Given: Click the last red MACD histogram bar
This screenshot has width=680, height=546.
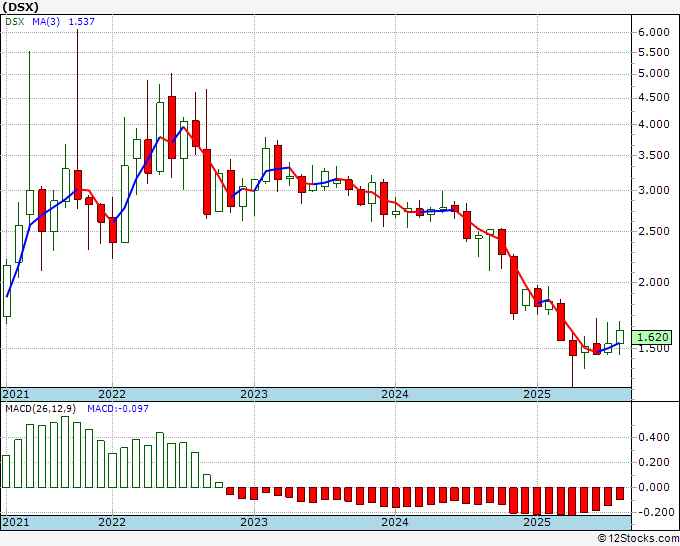Looking at the screenshot, I should [620, 493].
